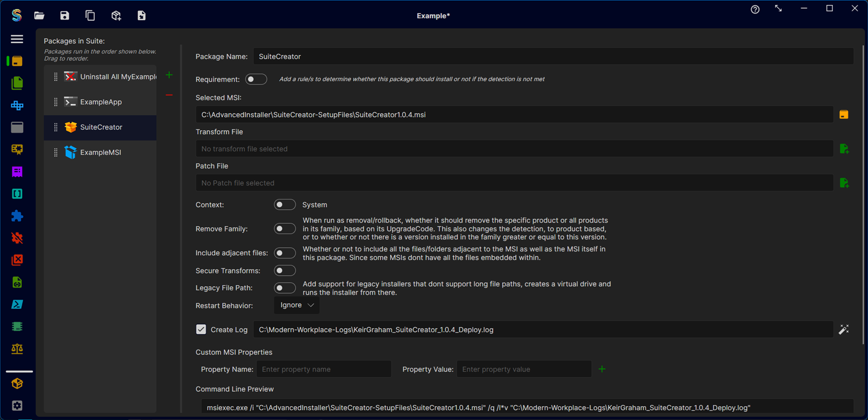Image resolution: width=868 pixels, height=420 pixels.
Task: Uncheck the Create Log checkbox
Action: click(201, 329)
